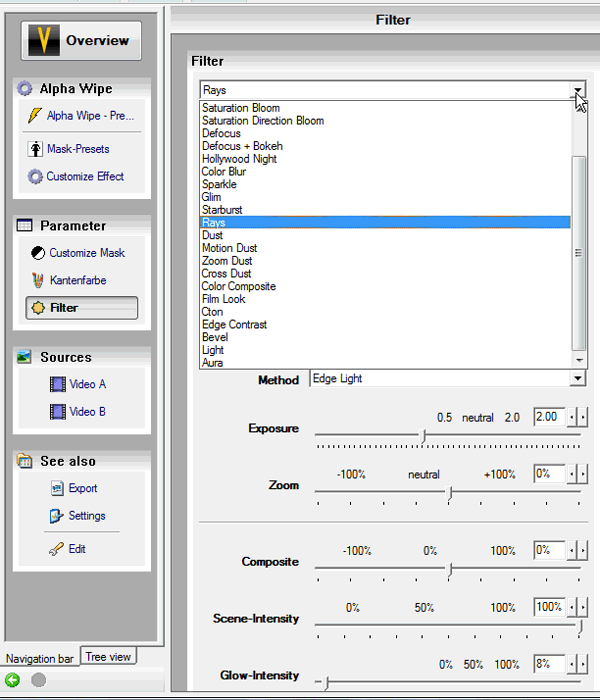The width and height of the screenshot is (600, 700).
Task: Choose Aura filter in list
Action: (x=212, y=363)
